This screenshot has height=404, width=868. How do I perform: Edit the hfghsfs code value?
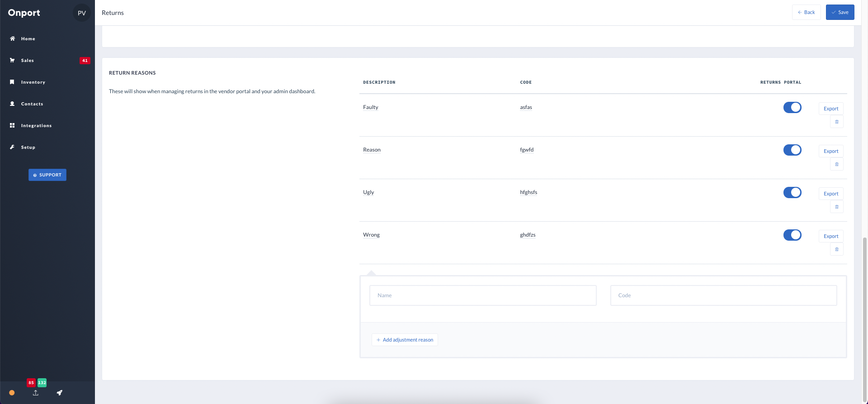528,192
